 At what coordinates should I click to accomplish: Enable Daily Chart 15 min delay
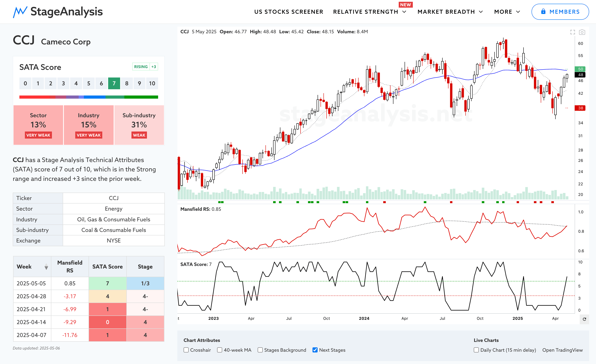click(476, 350)
